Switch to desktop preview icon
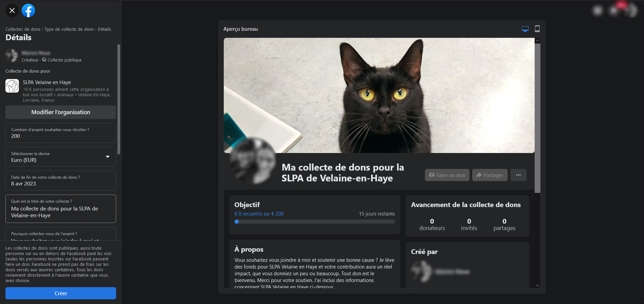The width and height of the screenshot is (644, 304). point(525,29)
